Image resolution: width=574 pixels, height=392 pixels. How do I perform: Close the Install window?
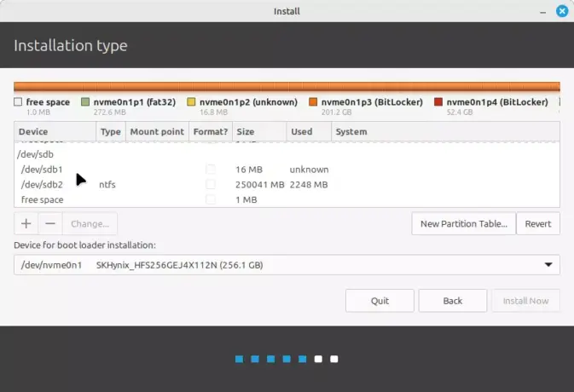click(560, 11)
